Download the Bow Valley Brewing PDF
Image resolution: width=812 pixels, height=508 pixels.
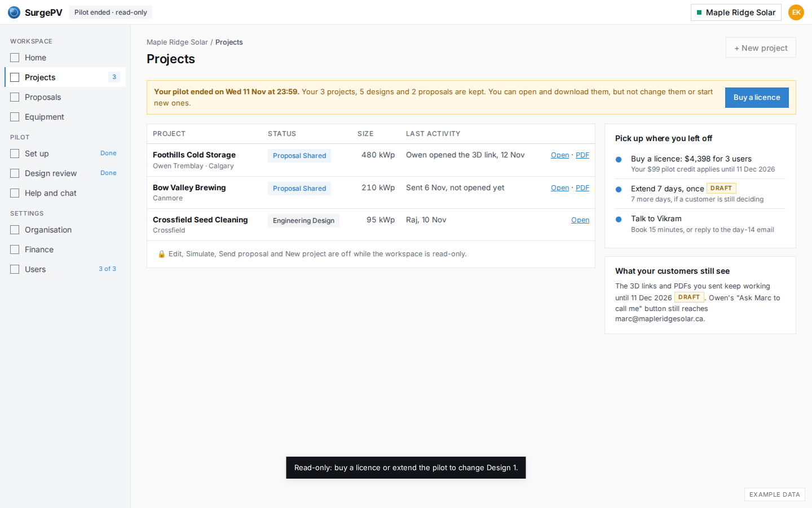pyautogui.click(x=582, y=188)
